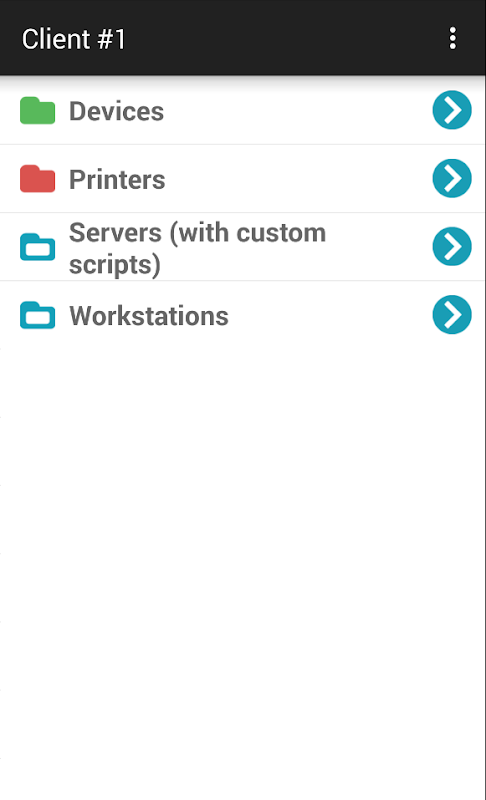Click the blue Workstations folder icon
The height and width of the screenshot is (800, 486).
click(x=37, y=315)
